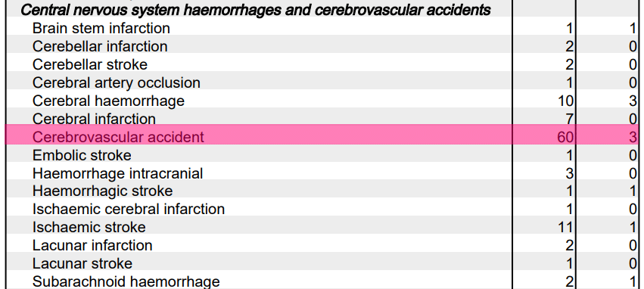Viewport: 644px width, 289px height.
Task: Select the Cerebral artery occlusion label
Action: 117,82
